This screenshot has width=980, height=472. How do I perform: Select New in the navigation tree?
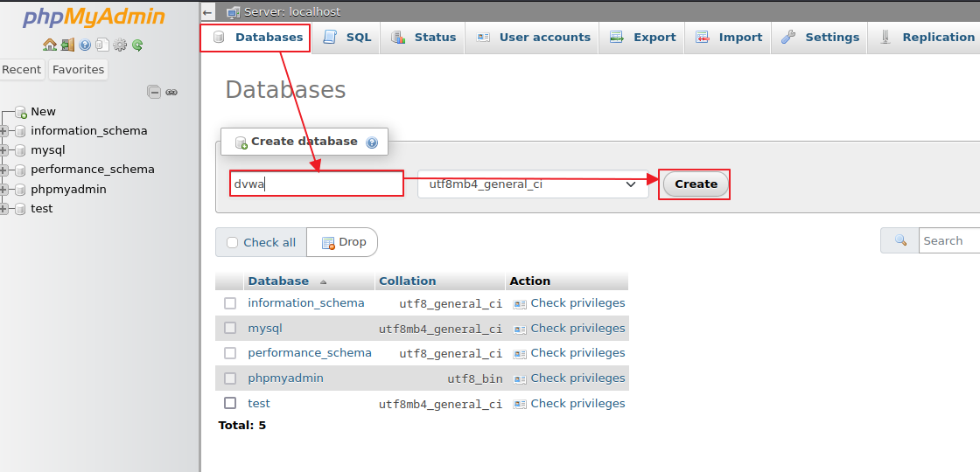pos(43,112)
